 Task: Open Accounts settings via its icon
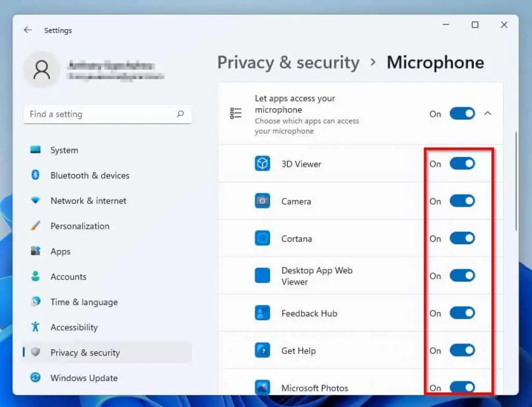point(34,277)
